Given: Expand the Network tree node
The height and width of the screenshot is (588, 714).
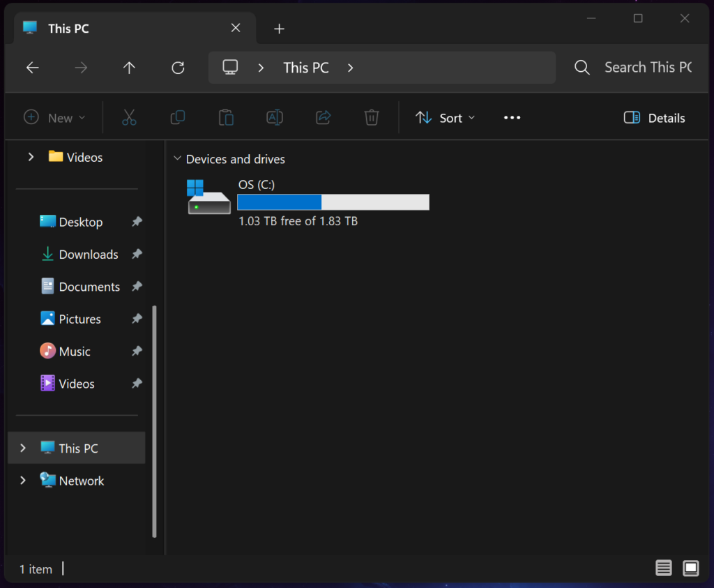Looking at the screenshot, I should click(x=23, y=481).
